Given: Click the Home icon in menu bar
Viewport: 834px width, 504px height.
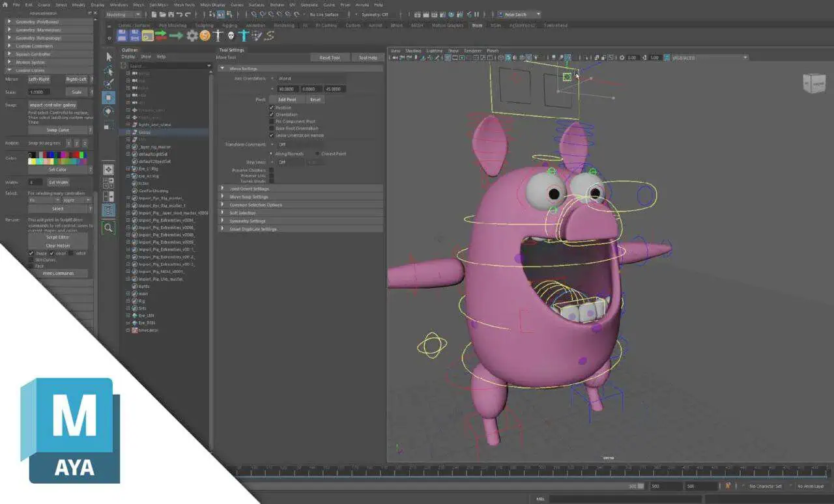Looking at the screenshot, I should [5, 5].
